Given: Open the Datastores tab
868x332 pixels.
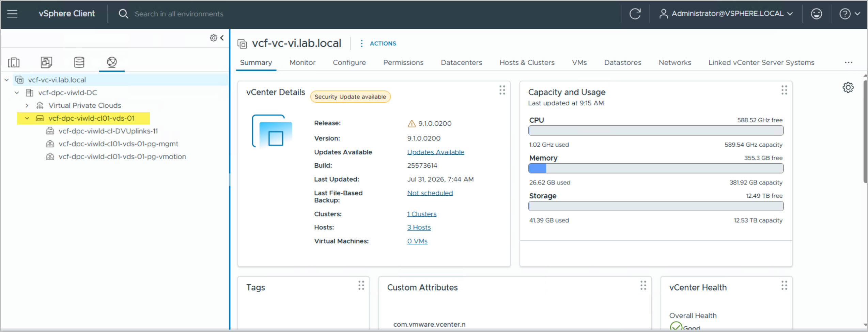Looking at the screenshot, I should coord(623,62).
